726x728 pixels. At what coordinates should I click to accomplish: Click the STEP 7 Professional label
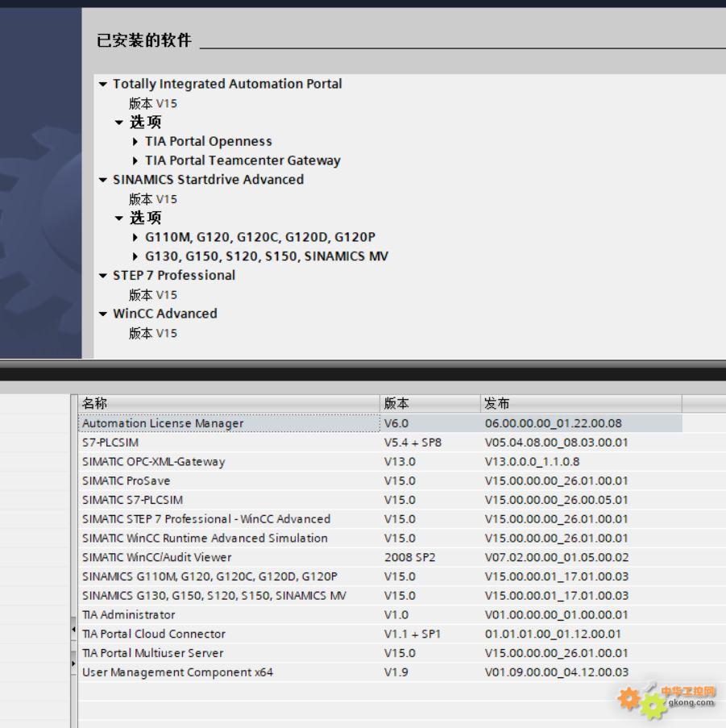[x=174, y=276]
